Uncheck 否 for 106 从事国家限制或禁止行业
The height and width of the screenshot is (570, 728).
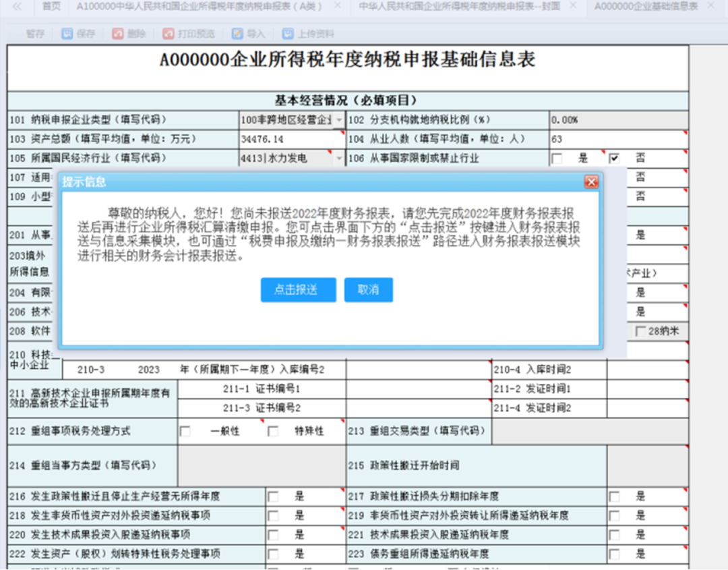[x=614, y=159]
